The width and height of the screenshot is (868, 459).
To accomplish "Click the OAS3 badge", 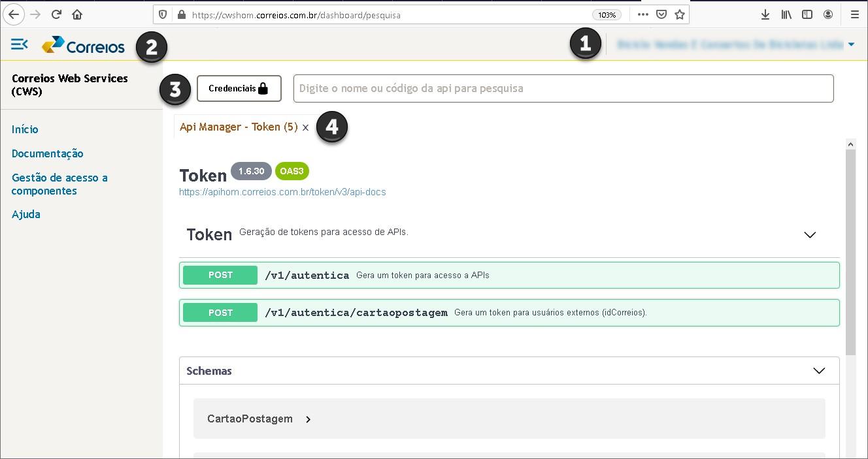I will [x=292, y=171].
